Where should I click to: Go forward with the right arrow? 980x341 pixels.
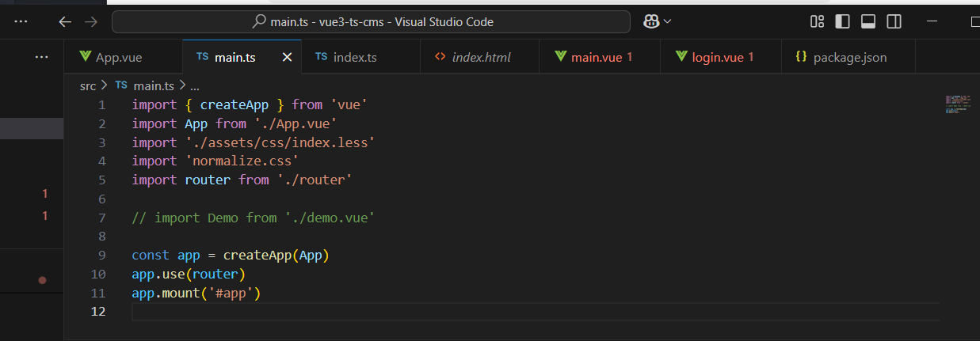(90, 21)
